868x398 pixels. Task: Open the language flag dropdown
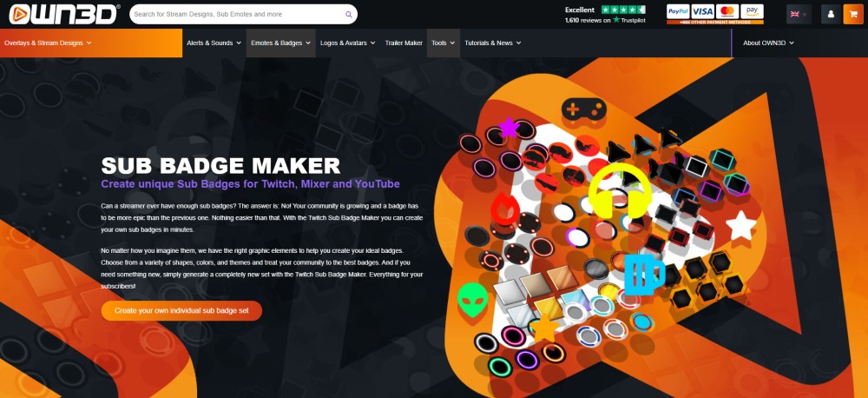click(799, 15)
